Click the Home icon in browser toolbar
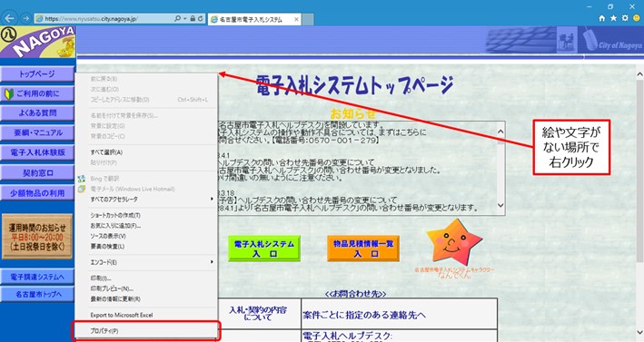 602,18
